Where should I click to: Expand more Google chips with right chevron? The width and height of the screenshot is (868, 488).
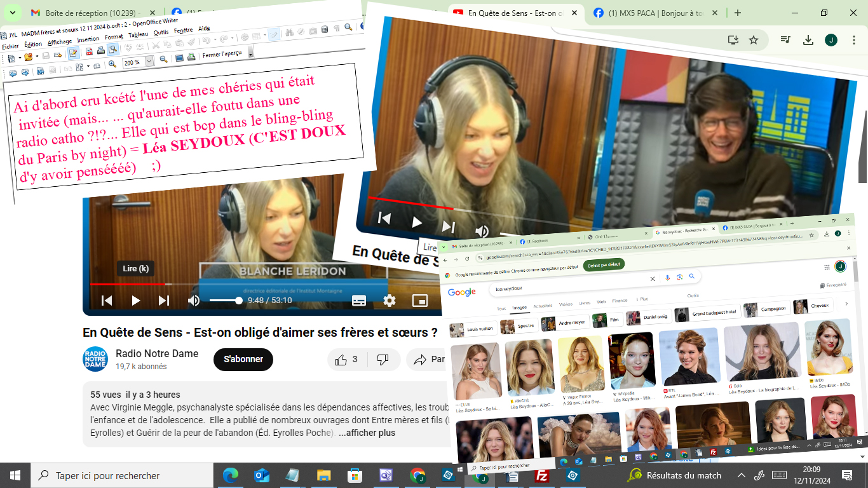coord(846,304)
